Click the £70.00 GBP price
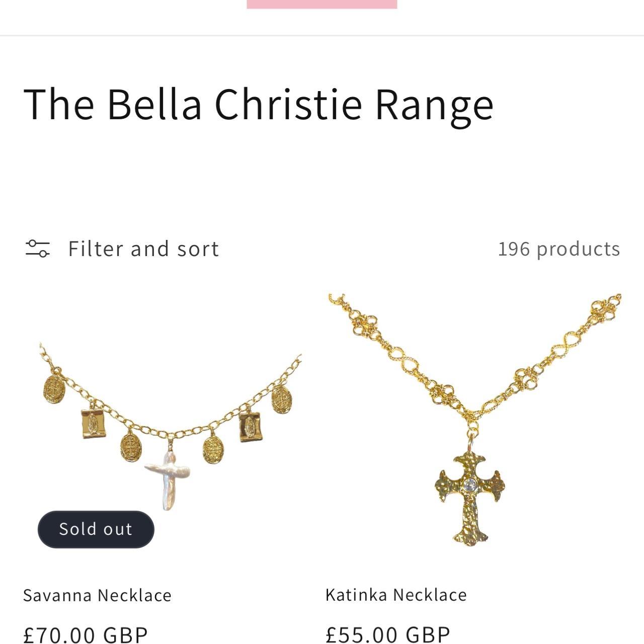Screen dimensions: 644x644 point(86,634)
